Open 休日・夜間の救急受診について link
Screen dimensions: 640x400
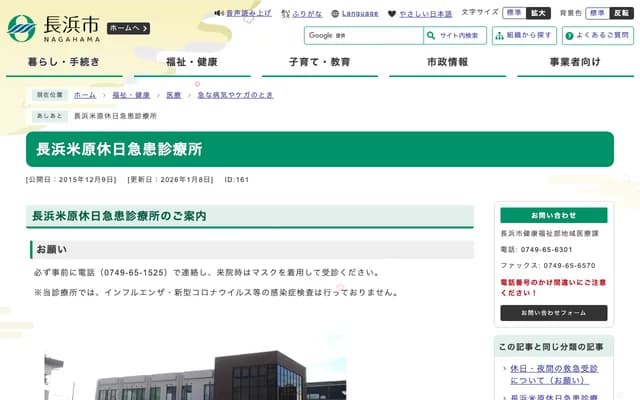coord(554,375)
